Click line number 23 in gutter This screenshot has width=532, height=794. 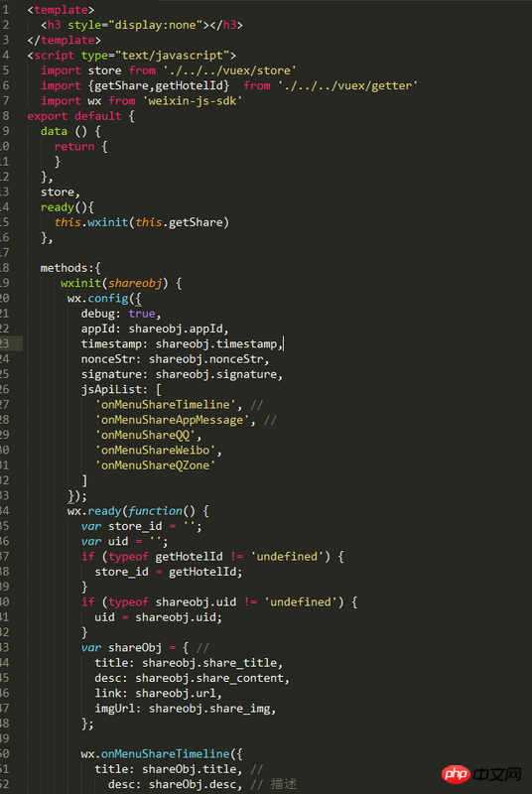coord(5,343)
